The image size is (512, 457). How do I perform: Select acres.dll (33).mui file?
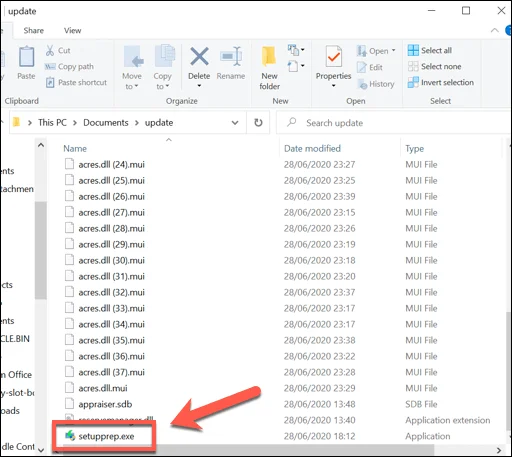[112, 308]
